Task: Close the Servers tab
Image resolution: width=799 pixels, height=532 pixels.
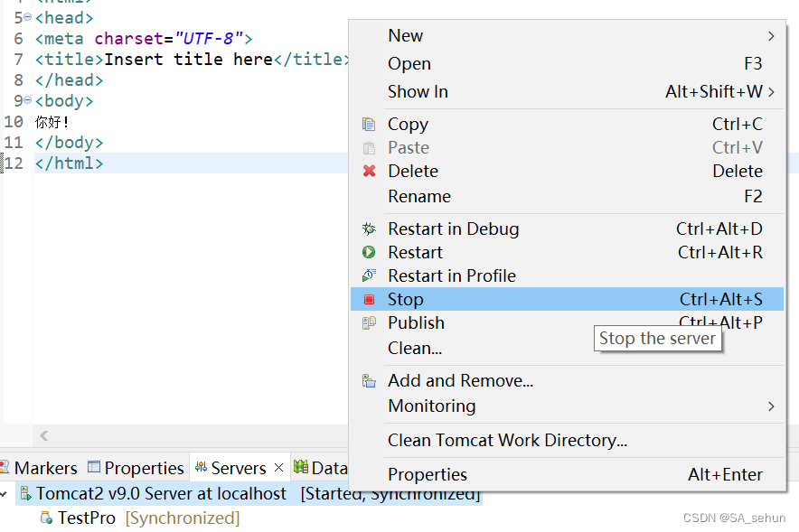Action: [278, 468]
